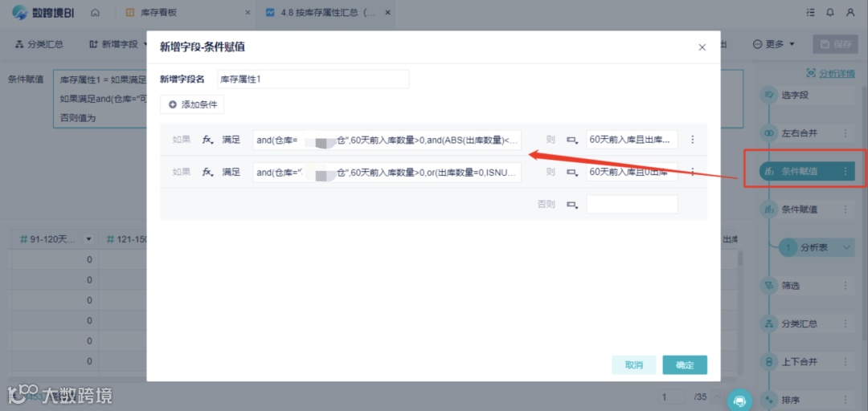Open the notification bell
Image resolution: width=868 pixels, height=411 pixels.
[830, 13]
